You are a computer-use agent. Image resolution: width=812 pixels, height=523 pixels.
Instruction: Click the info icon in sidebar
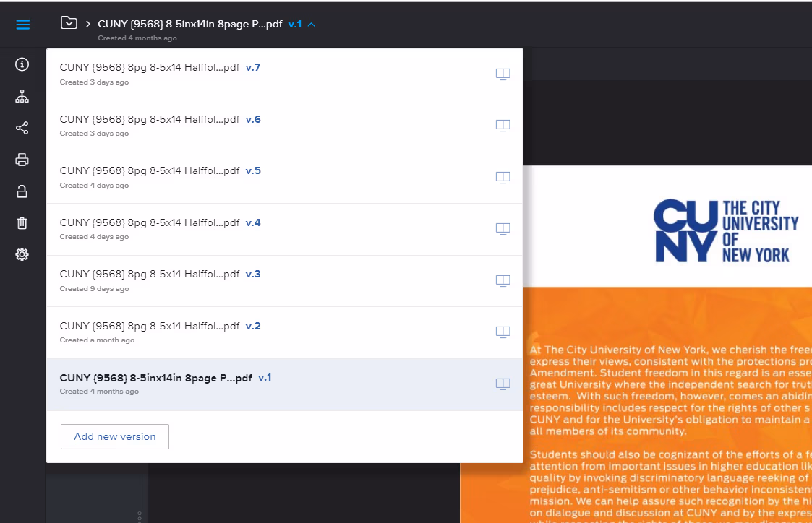[x=22, y=64]
